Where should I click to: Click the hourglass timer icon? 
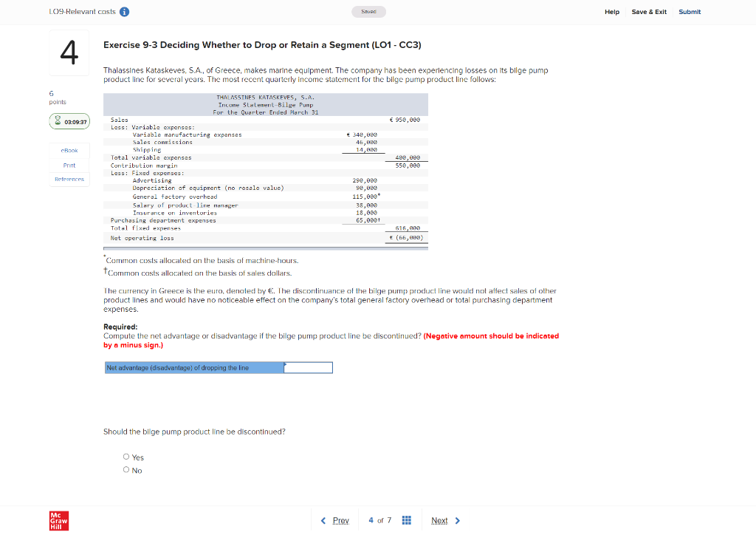(58, 120)
